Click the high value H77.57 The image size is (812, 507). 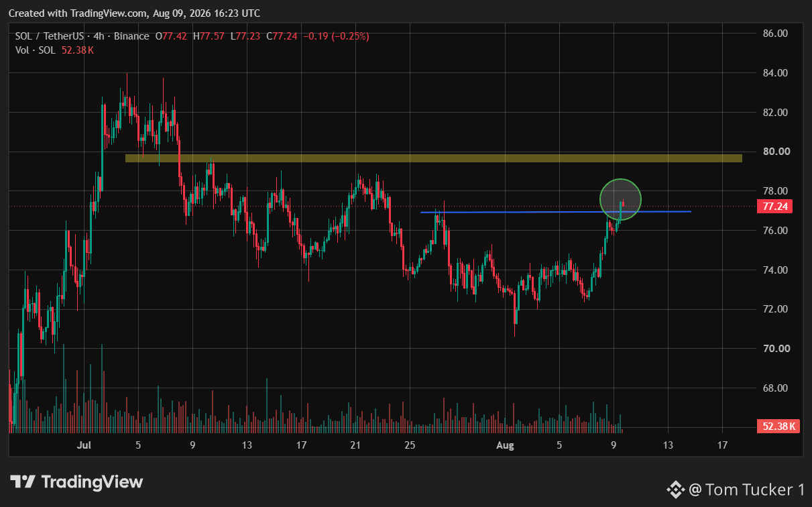tap(209, 36)
